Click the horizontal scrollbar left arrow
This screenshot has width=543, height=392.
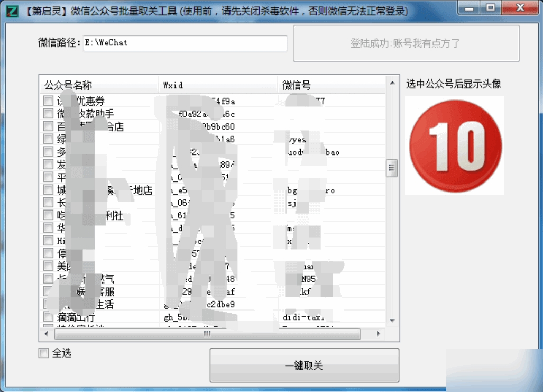click(x=47, y=334)
